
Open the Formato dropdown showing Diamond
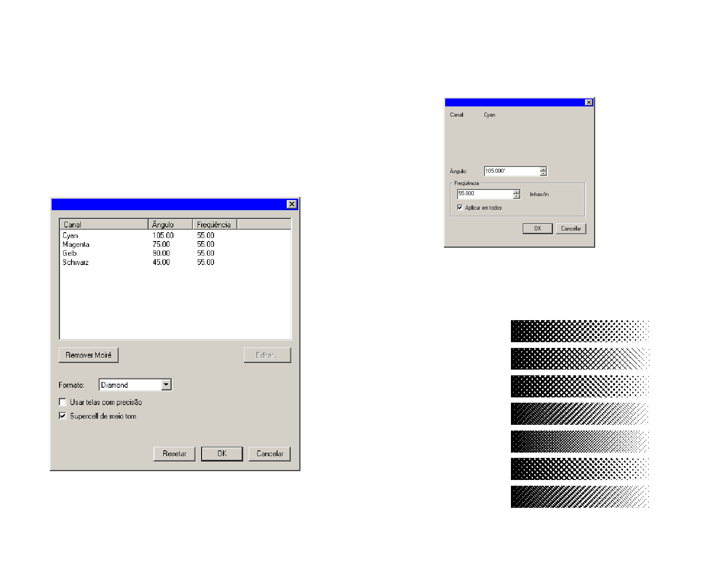pos(166,385)
